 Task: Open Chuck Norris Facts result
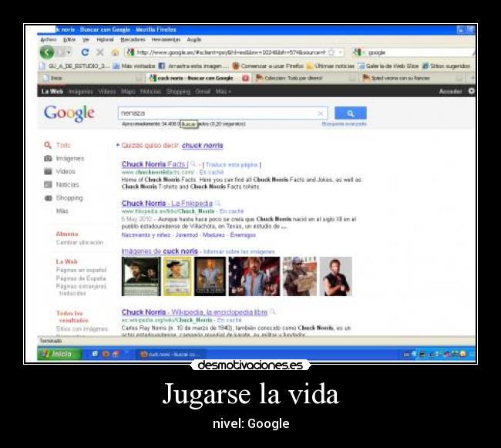(x=155, y=164)
